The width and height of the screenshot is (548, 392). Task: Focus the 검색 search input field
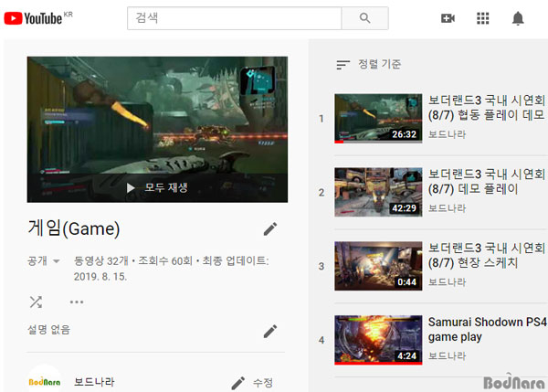tap(234, 18)
